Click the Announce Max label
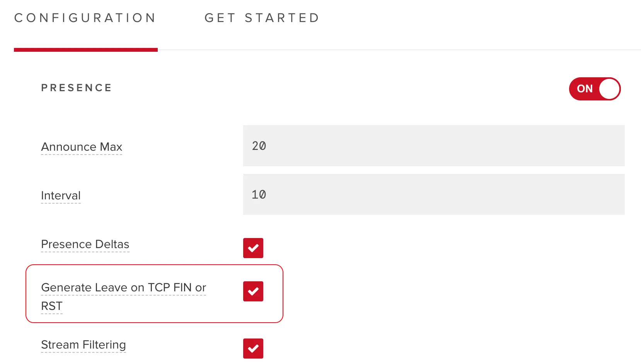641x364 pixels. [x=82, y=147]
